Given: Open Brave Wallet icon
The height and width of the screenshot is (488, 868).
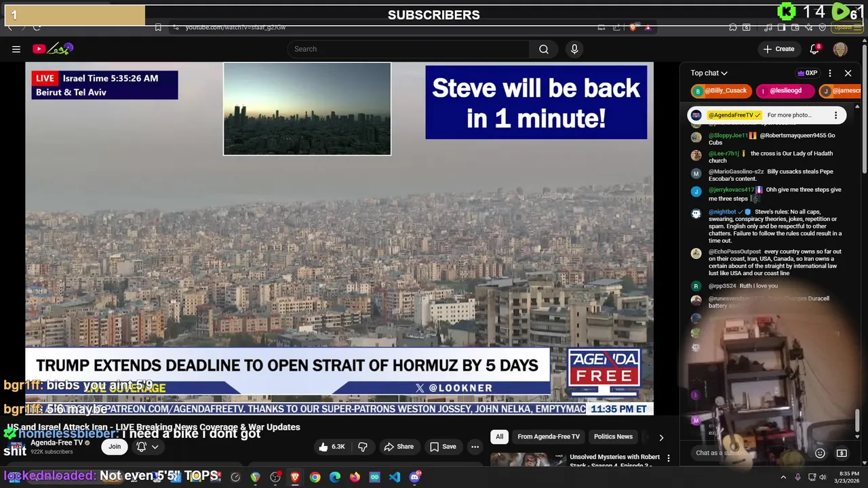Looking at the screenshot, I should pyautogui.click(x=795, y=27).
